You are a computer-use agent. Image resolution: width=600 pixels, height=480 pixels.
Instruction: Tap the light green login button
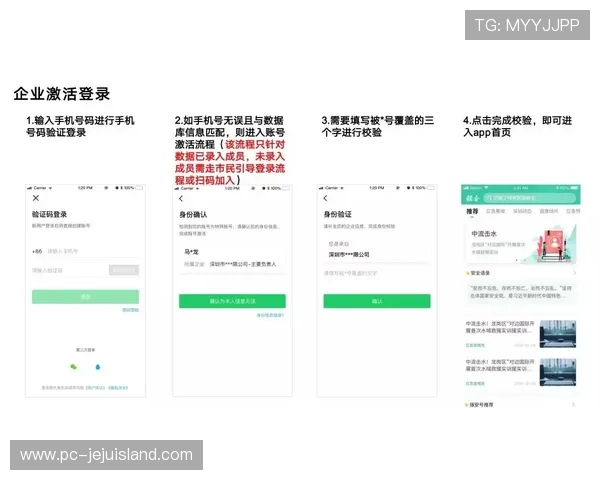coord(85,297)
